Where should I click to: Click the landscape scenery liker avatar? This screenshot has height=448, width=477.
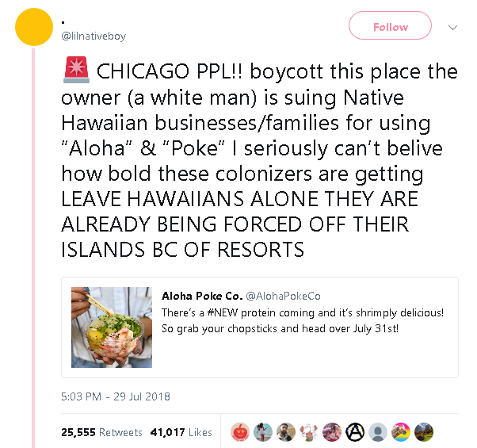424,432
